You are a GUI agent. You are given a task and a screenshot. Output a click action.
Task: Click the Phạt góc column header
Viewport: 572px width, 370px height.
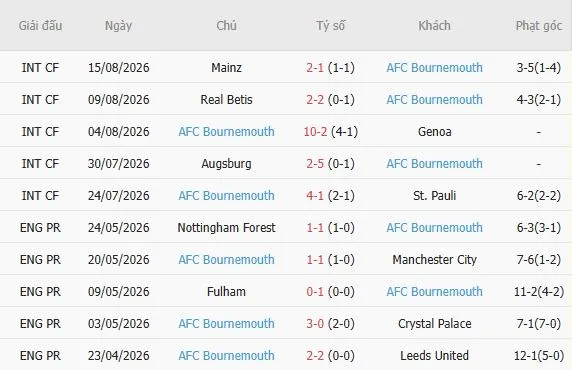coord(539,26)
